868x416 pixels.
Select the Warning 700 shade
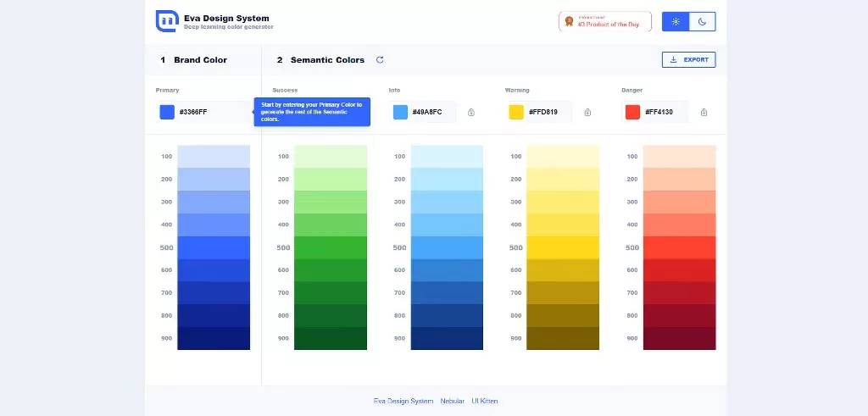click(563, 293)
